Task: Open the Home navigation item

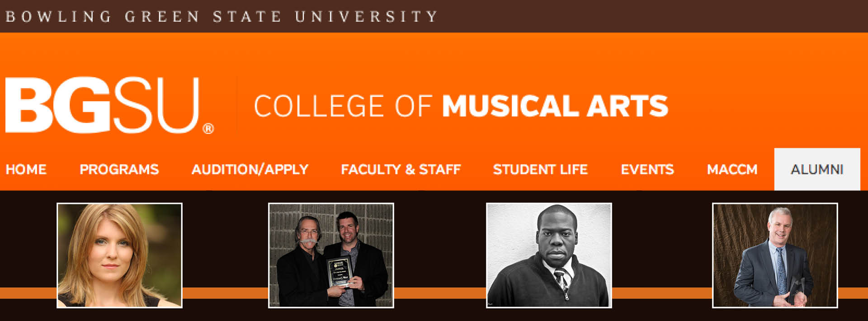Action: [26, 170]
